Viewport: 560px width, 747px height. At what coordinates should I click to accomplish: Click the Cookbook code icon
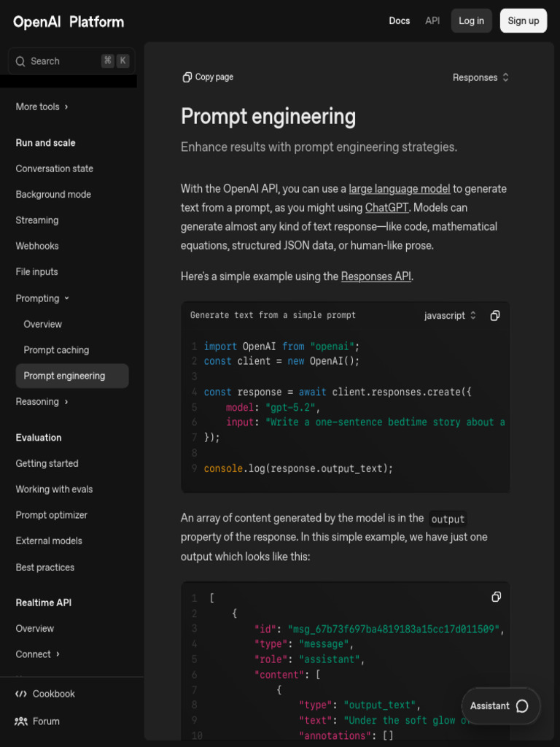click(x=21, y=694)
